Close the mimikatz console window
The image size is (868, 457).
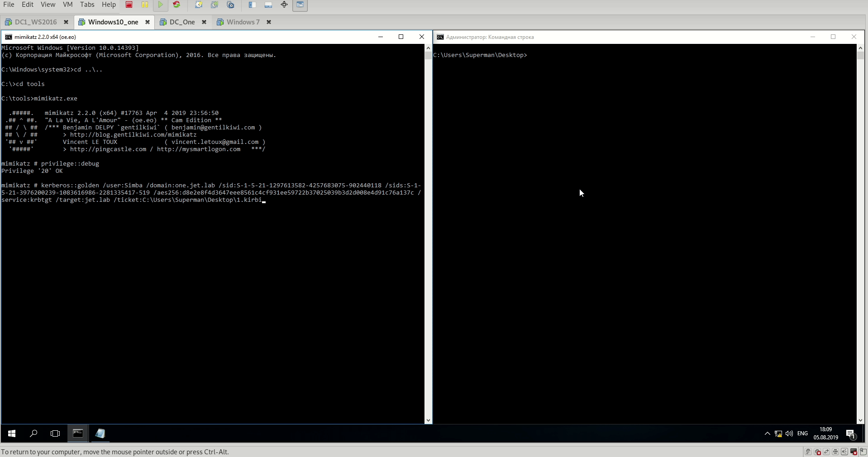click(x=422, y=37)
